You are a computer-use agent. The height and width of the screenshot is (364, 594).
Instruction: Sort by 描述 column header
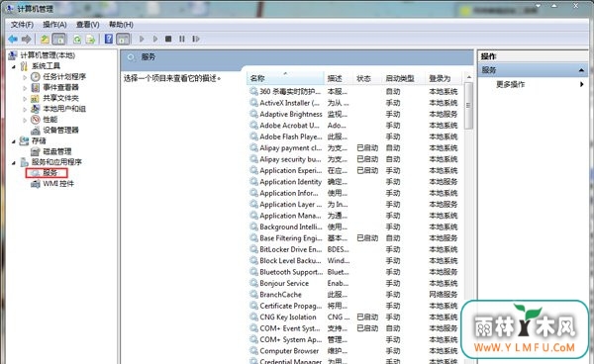click(339, 78)
